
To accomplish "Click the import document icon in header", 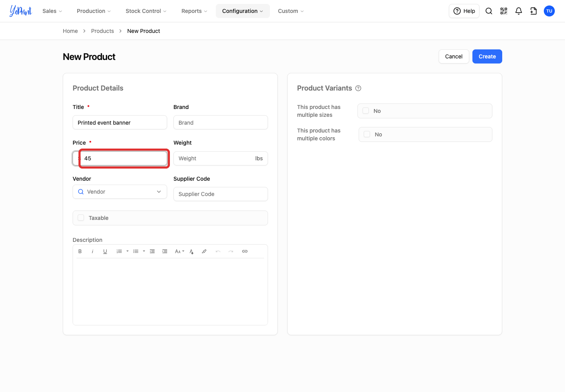I will click(x=534, y=11).
